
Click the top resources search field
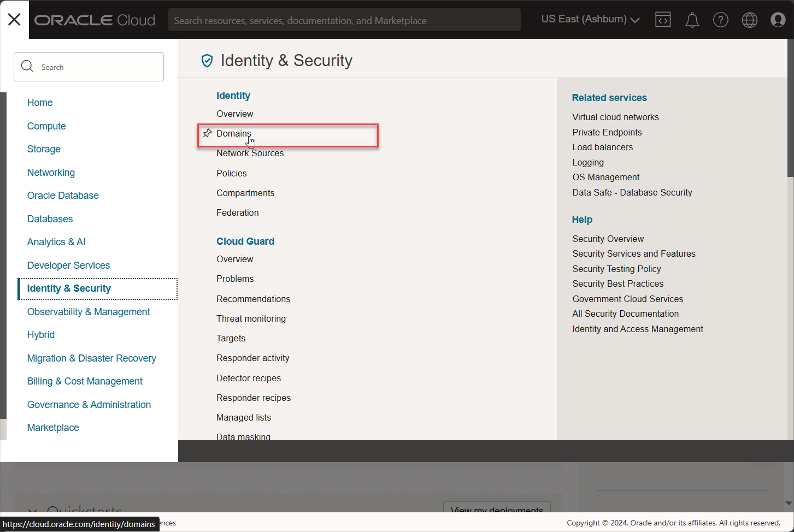(344, 19)
